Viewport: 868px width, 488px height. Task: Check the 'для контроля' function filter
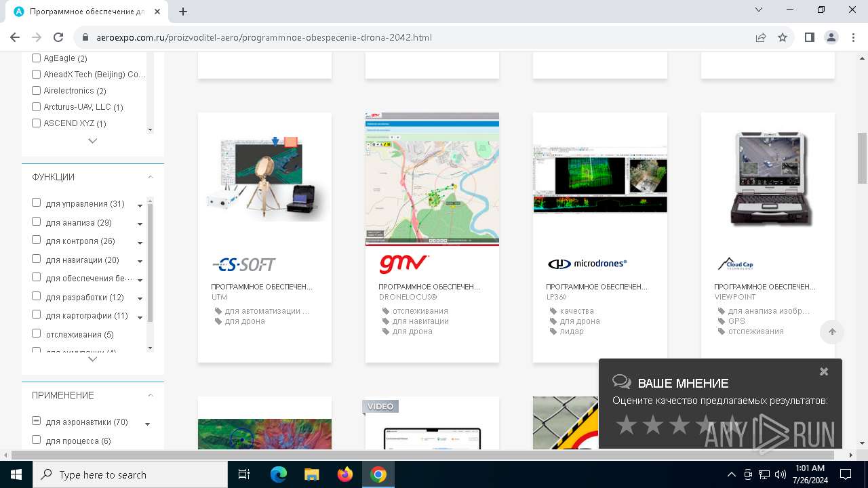point(37,240)
